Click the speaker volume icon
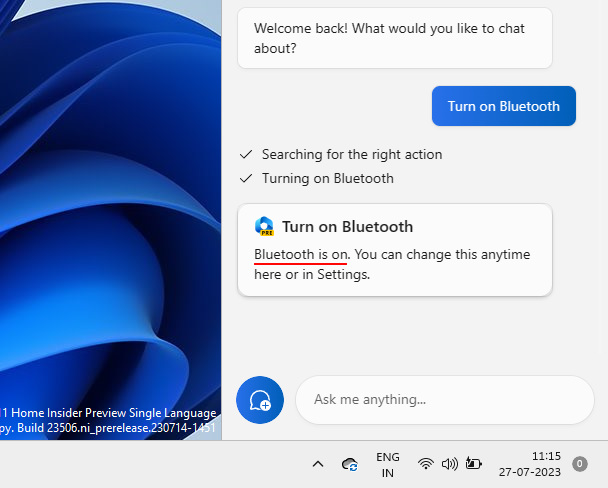This screenshot has height=488, width=608. tap(449, 464)
